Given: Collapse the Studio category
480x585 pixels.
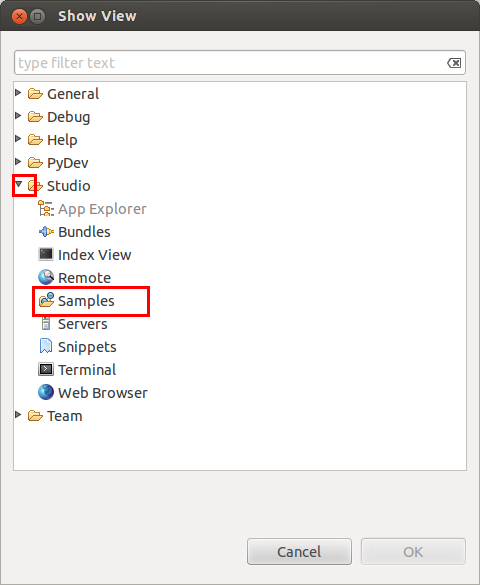Looking at the screenshot, I should click(18, 184).
